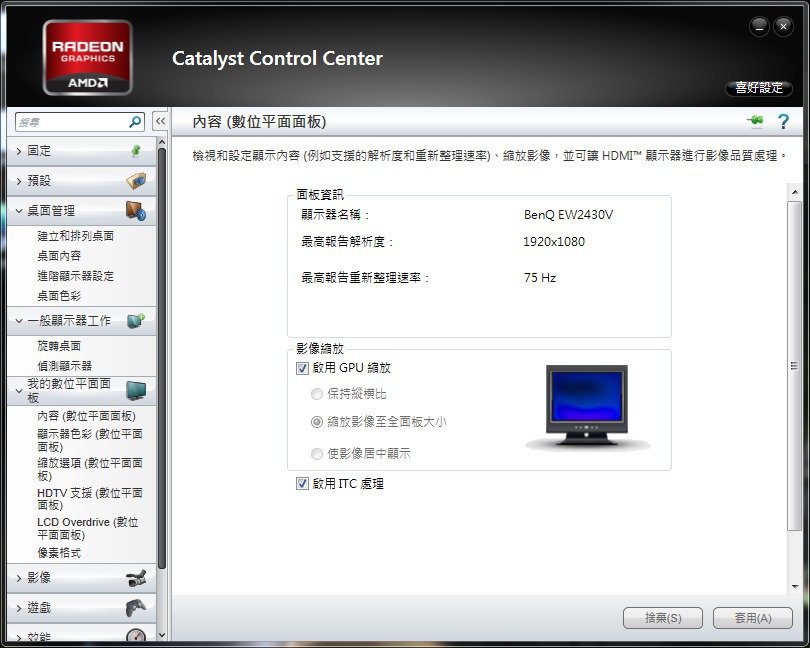The image size is (810, 648).
Task: Open HDTV 支援 (數位平面面板) page
Action: pyautogui.click(x=90, y=499)
